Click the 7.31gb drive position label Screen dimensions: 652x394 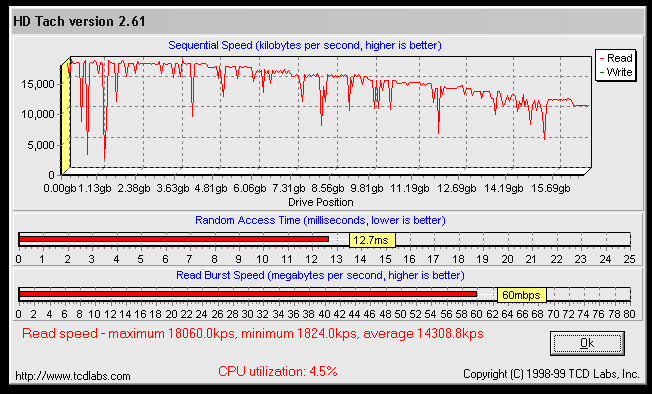tap(289, 189)
